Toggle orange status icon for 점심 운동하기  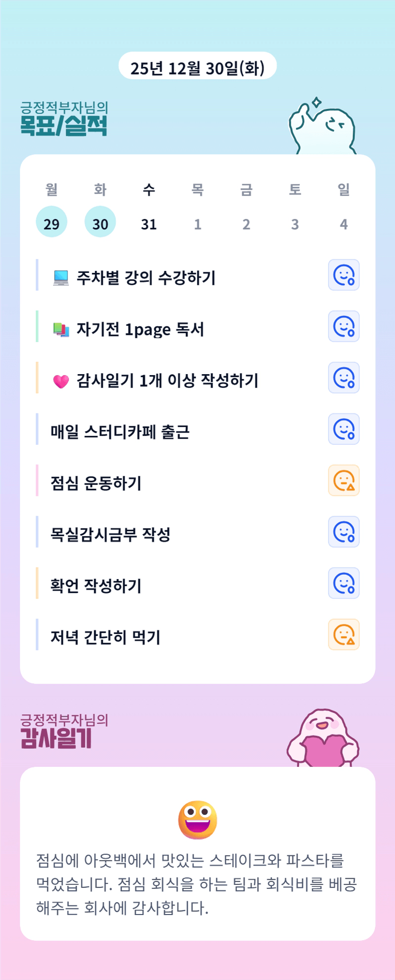click(x=343, y=481)
